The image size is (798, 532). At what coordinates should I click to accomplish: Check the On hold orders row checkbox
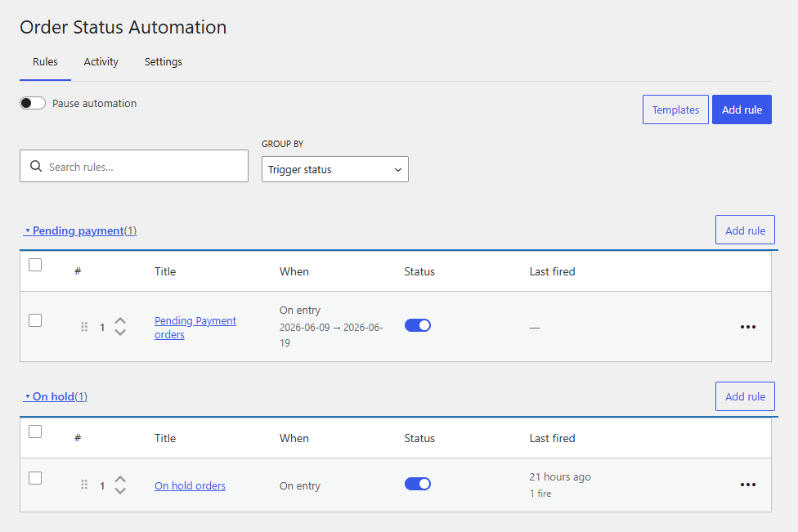coord(35,478)
